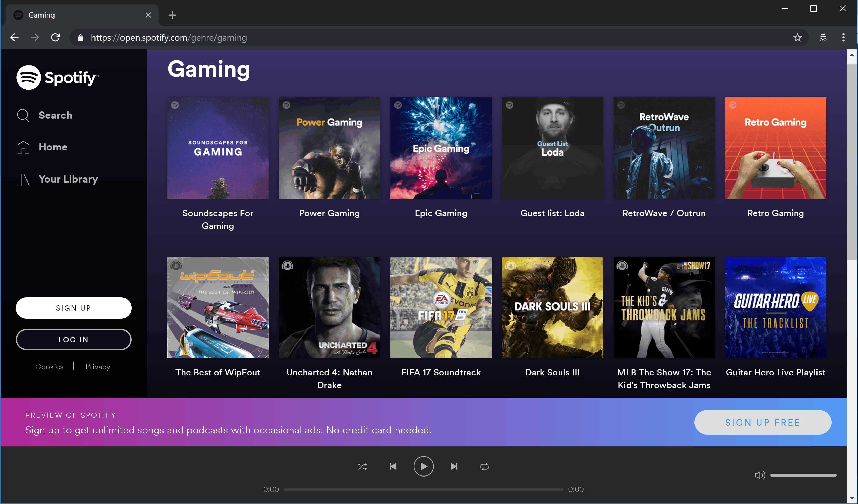Click the 'Power Gaming' title below cover
This screenshot has width=858, height=504.
(x=329, y=213)
